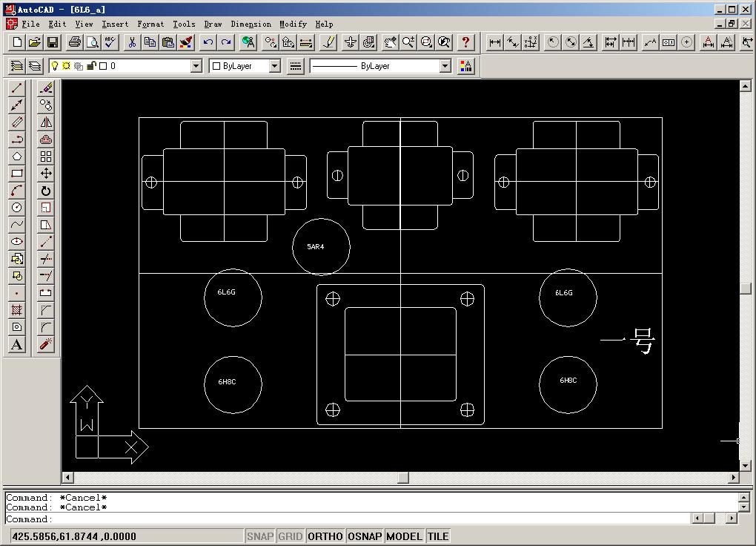Select the Move modify tool
Screen dimensions: 756x546
click(x=46, y=174)
